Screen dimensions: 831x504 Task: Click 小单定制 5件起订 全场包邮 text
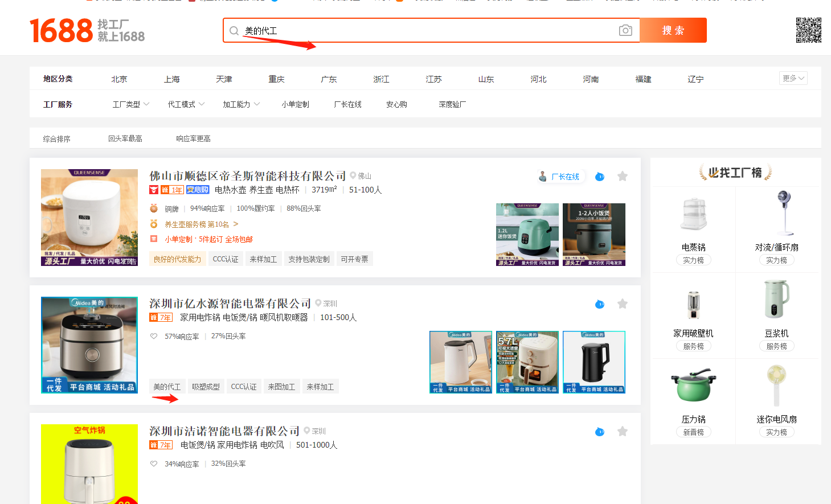[208, 239]
